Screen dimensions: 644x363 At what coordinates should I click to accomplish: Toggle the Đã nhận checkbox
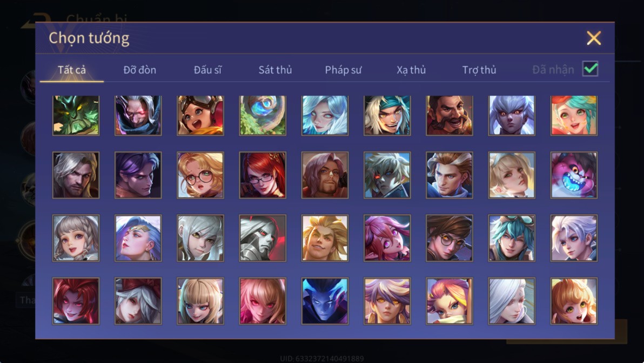click(x=590, y=69)
